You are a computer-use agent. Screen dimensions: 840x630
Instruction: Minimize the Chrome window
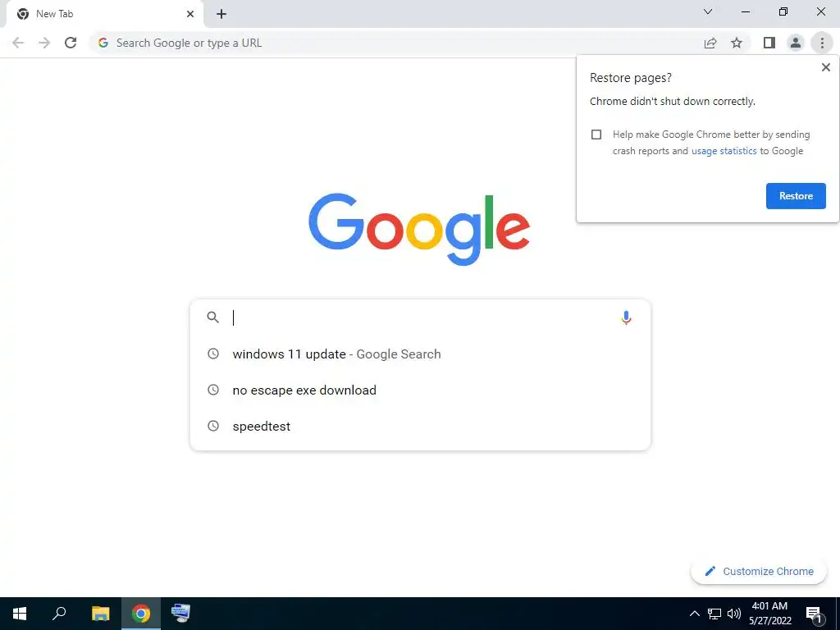tap(745, 11)
